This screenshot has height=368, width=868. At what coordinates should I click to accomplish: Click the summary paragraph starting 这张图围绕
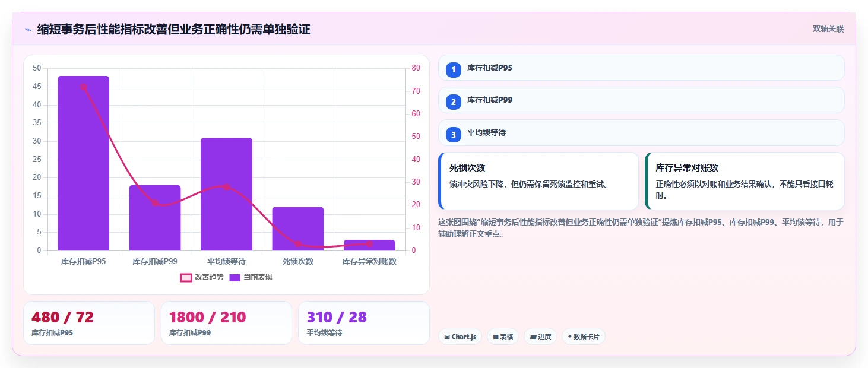641,228
